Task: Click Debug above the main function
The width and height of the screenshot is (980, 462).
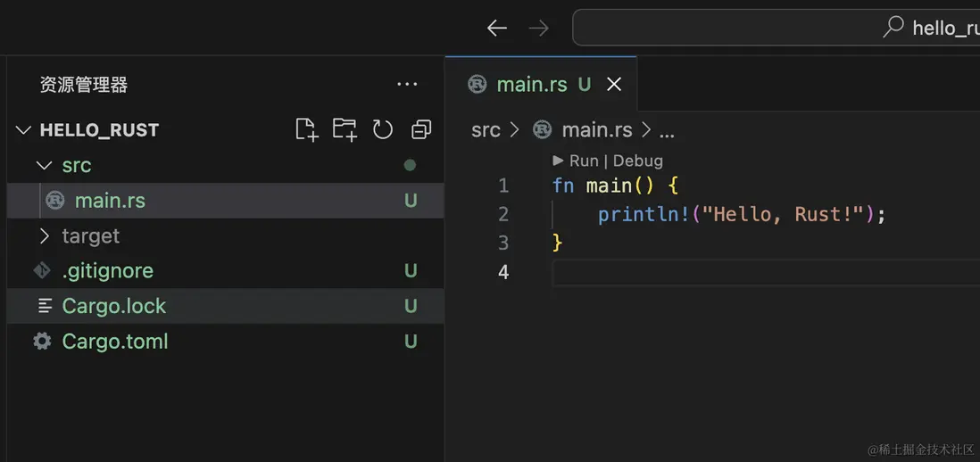Action: 637,161
